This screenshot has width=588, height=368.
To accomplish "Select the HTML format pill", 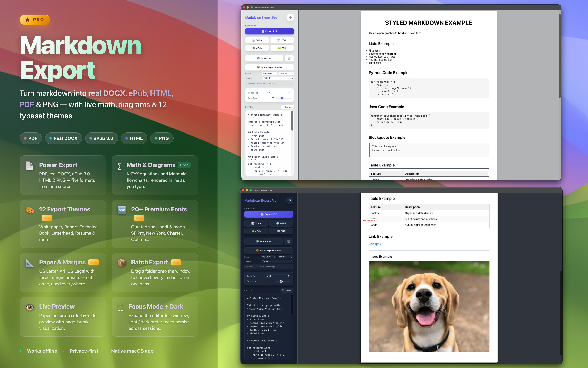I will click(134, 138).
